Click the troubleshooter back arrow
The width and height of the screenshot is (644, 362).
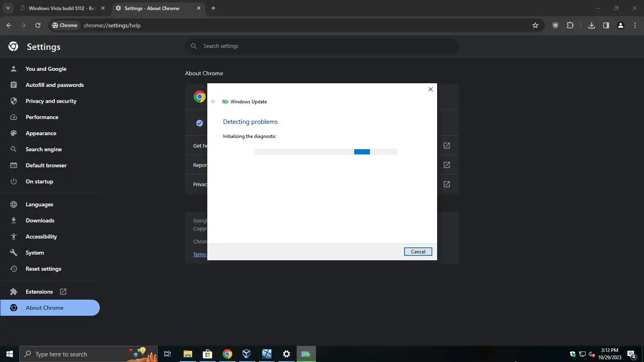coord(213,101)
